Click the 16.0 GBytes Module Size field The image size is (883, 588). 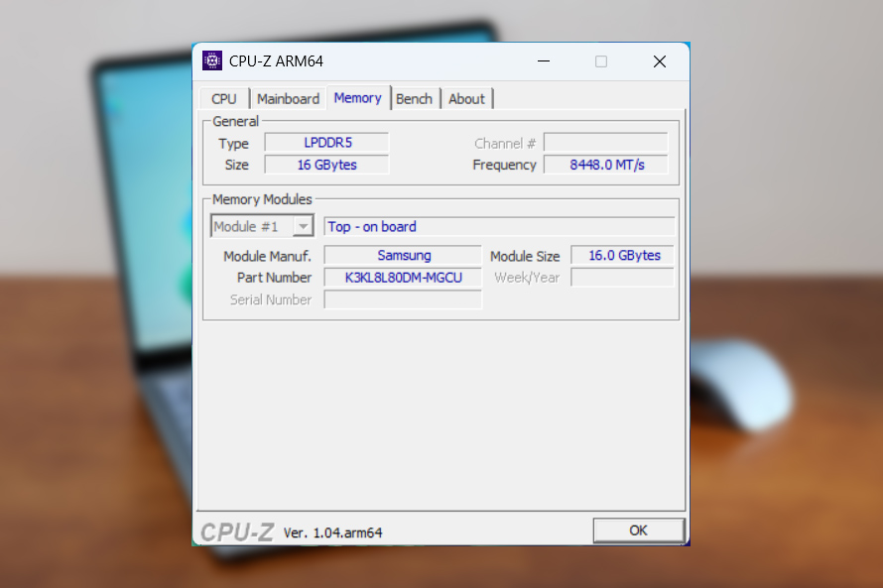[623, 256]
